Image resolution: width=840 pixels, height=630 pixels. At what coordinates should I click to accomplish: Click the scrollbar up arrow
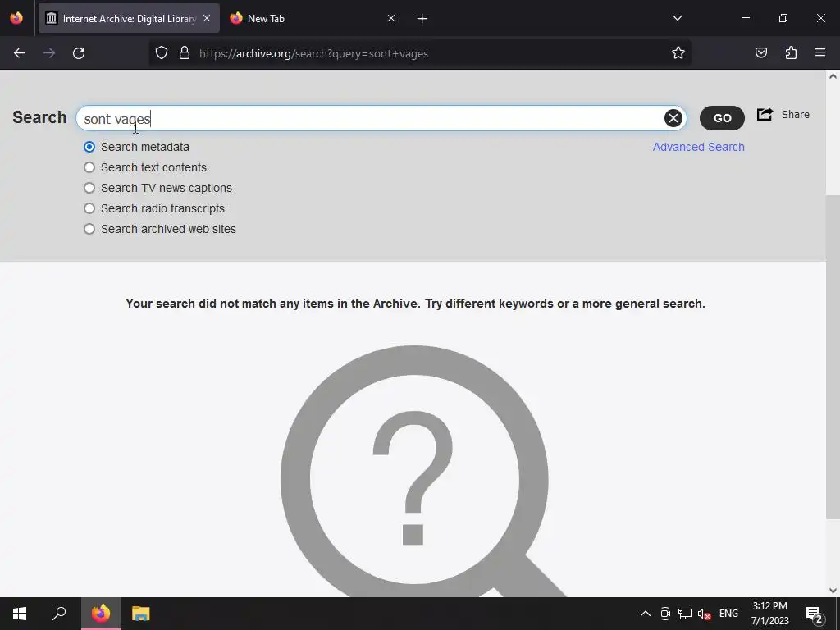click(833, 76)
